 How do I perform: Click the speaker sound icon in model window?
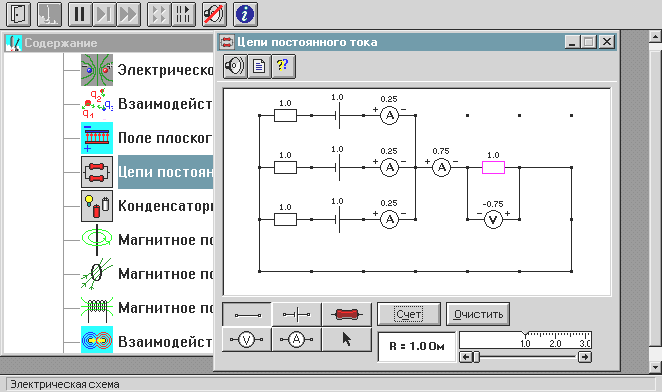[x=235, y=66]
